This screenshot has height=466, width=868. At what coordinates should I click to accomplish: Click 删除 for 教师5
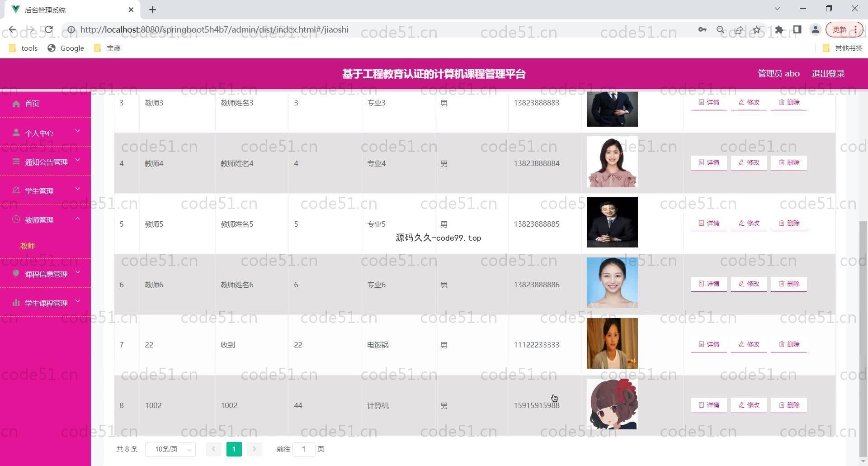point(789,223)
